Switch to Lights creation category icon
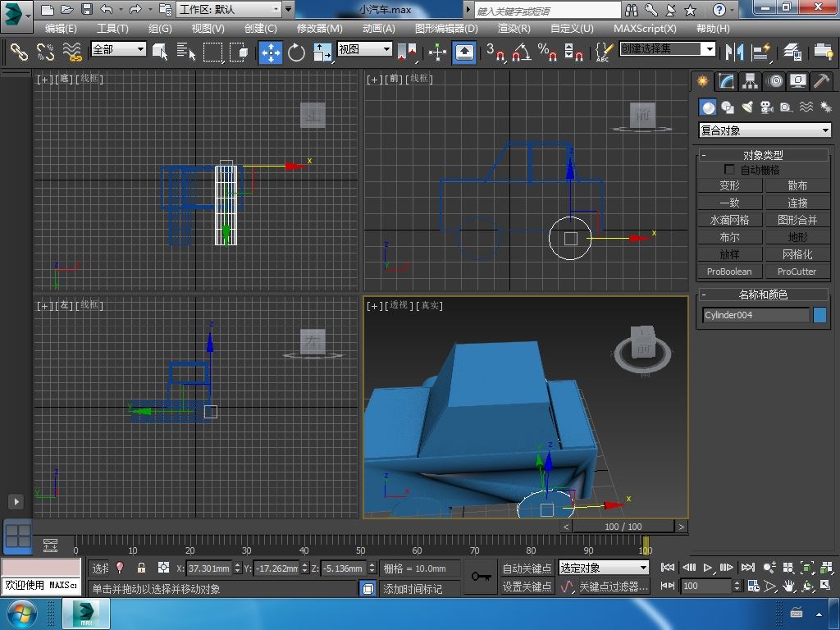Image resolution: width=840 pixels, height=630 pixels. tap(746, 107)
